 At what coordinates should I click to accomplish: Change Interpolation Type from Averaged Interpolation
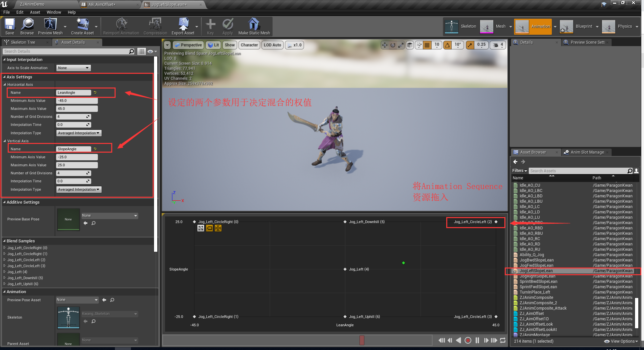79,133
